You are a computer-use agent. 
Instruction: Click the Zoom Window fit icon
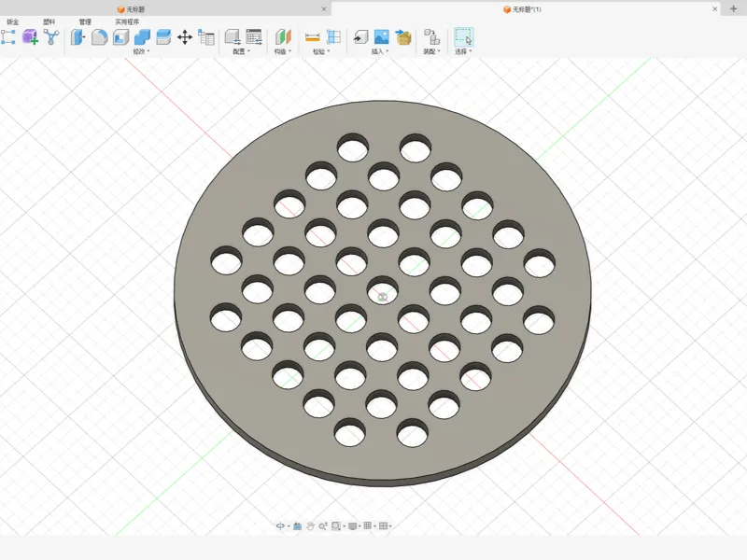336,525
